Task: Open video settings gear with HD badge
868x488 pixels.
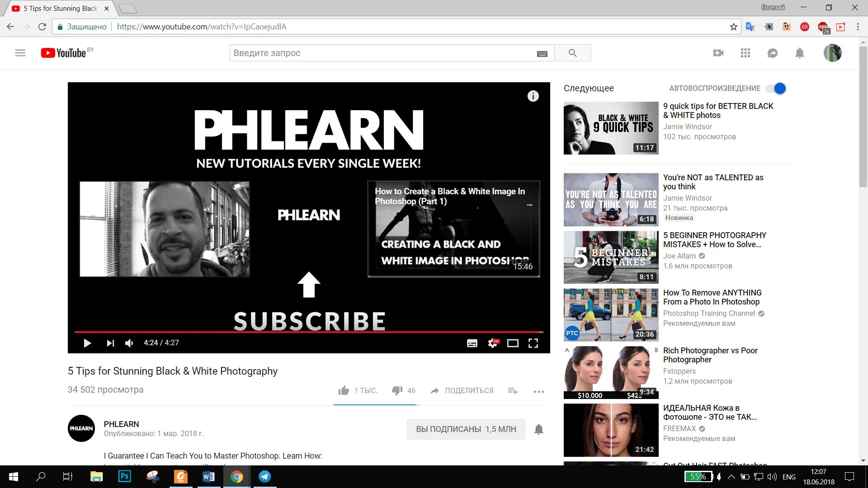Action: pos(493,343)
